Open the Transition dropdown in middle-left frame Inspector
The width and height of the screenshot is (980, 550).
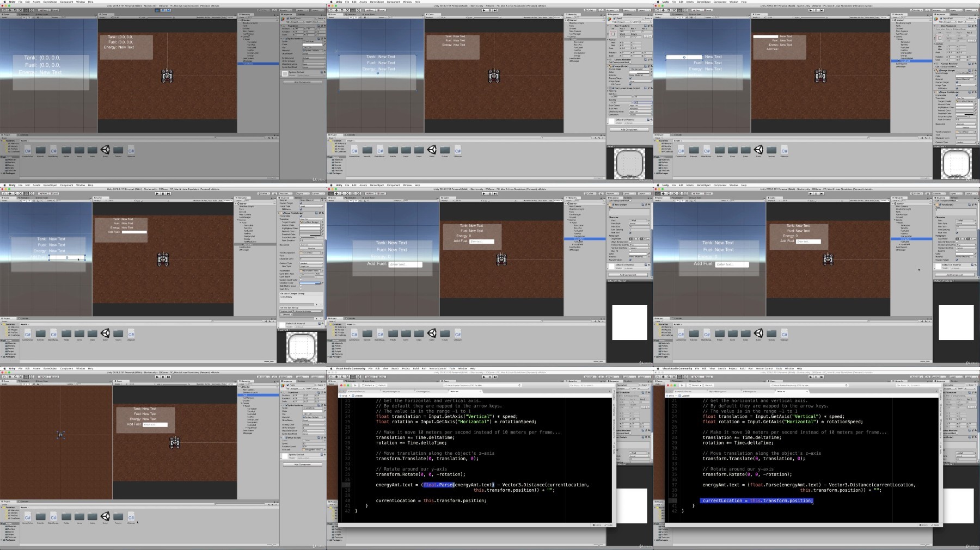311,219
